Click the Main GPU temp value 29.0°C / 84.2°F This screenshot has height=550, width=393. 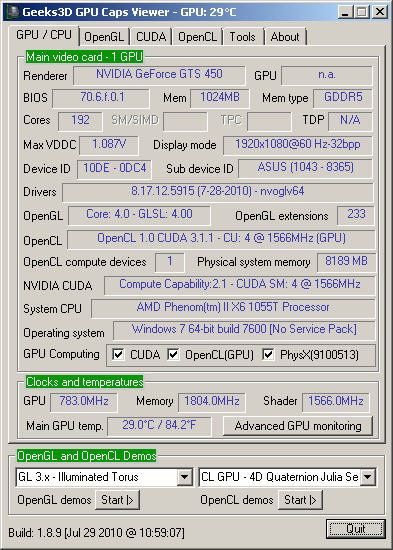click(159, 427)
